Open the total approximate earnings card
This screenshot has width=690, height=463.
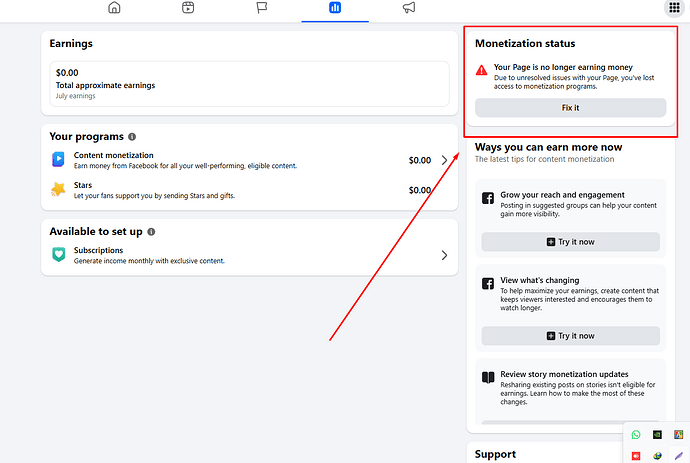[x=250, y=84]
